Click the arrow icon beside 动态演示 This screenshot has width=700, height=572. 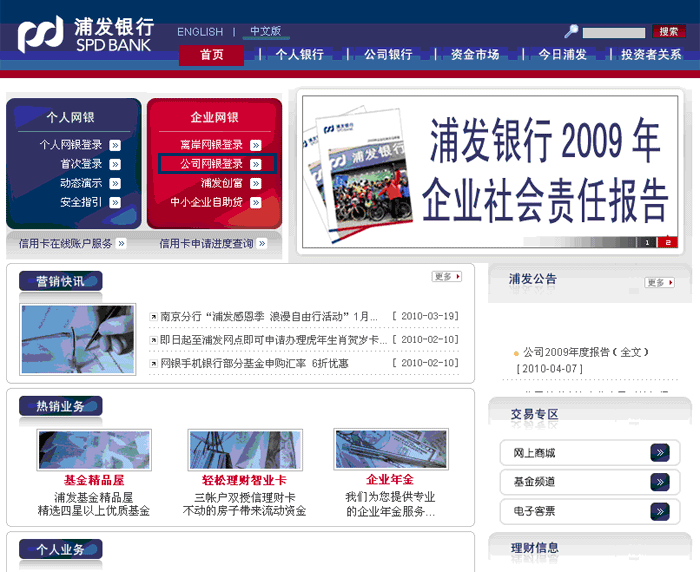click(115, 184)
